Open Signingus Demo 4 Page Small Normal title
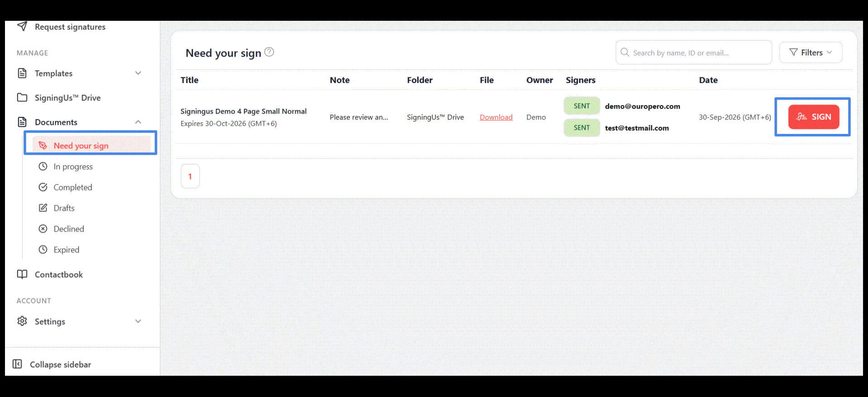The height and width of the screenshot is (397, 868). click(243, 111)
